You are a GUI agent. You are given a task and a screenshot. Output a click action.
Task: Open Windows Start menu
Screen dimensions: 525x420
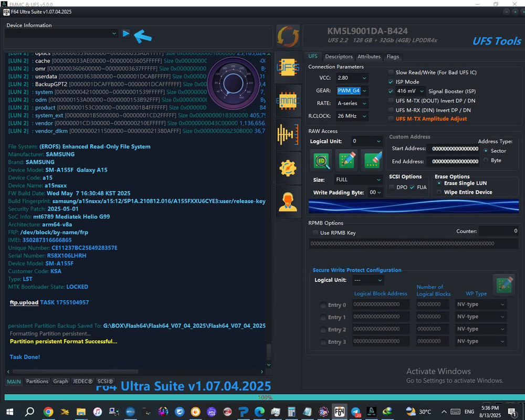point(9,411)
